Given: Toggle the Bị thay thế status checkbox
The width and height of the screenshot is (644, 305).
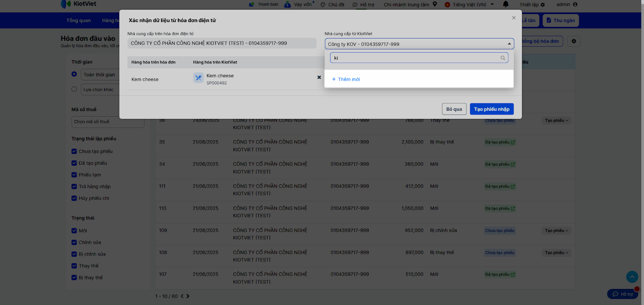Looking at the screenshot, I should (74, 277).
